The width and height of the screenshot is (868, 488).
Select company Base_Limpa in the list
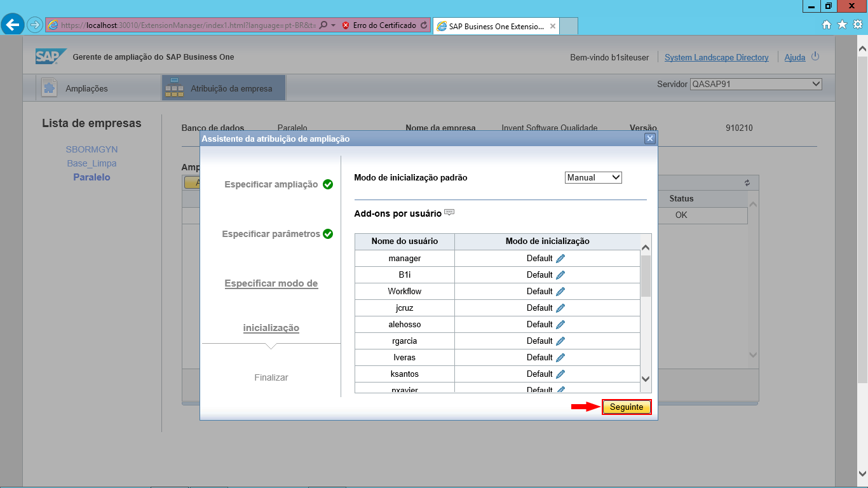coord(92,163)
